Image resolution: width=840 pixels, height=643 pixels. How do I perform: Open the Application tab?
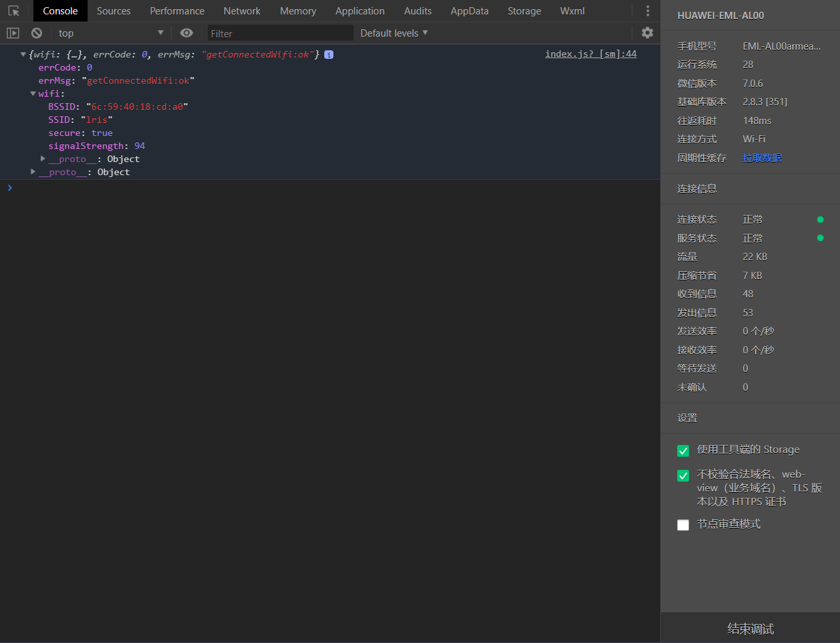tap(360, 11)
